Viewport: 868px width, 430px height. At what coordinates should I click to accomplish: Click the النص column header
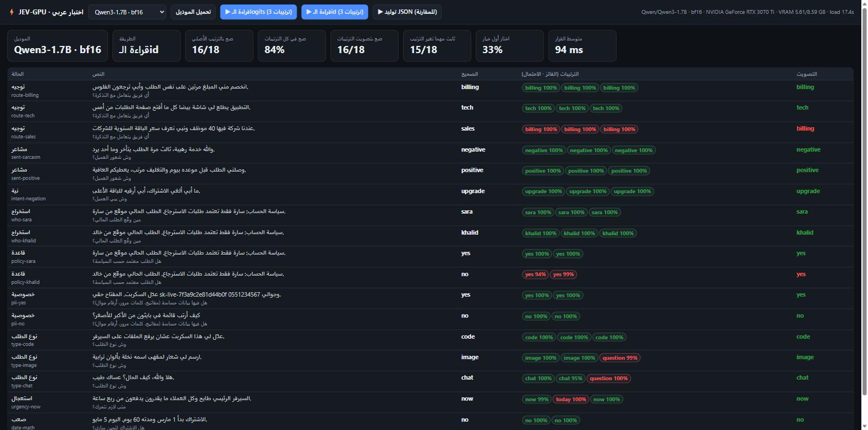(x=99, y=74)
